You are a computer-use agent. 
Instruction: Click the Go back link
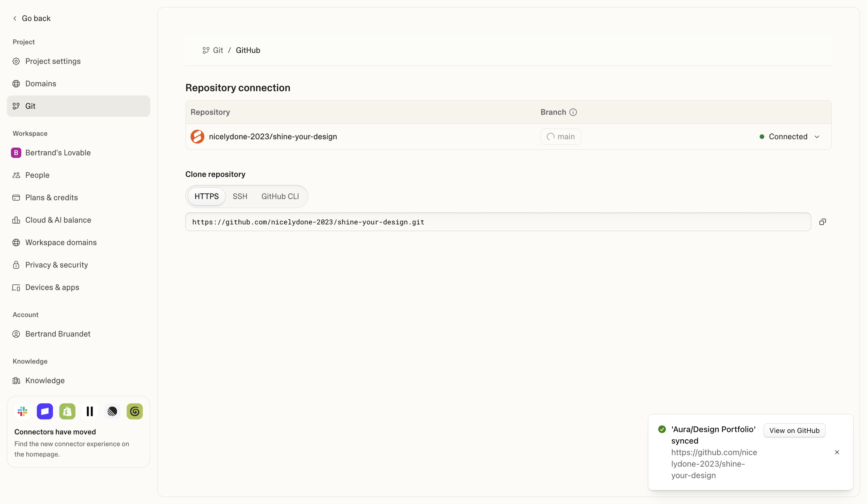(32, 18)
